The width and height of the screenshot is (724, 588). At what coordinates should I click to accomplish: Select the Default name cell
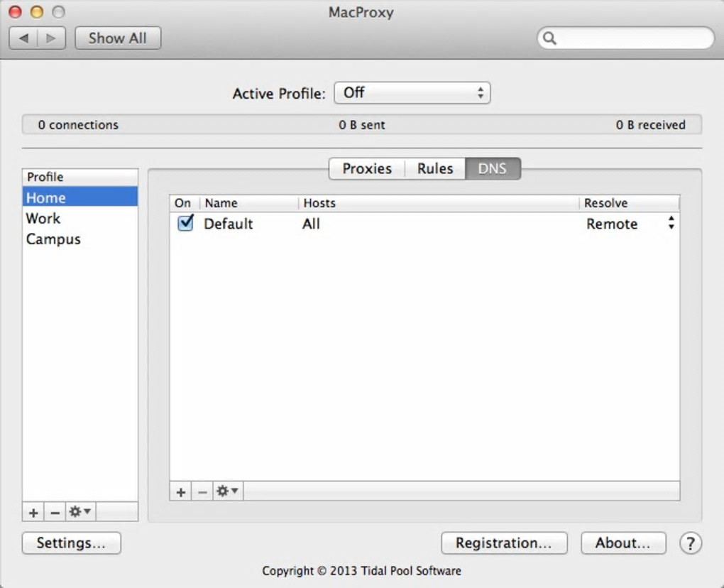(x=229, y=224)
